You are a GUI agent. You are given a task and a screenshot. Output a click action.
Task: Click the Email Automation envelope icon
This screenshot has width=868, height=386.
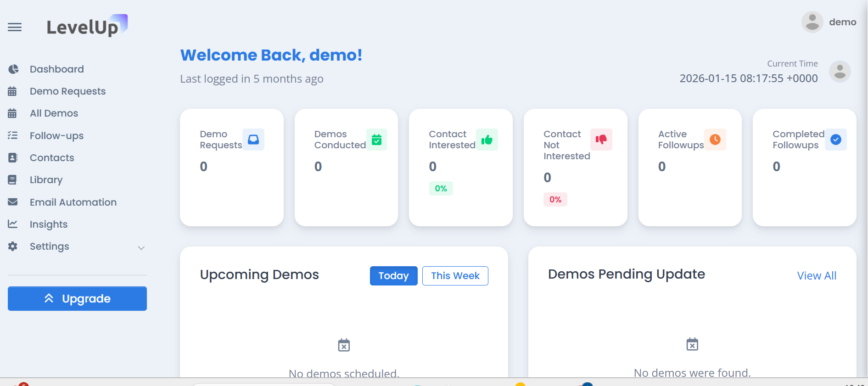click(x=13, y=202)
